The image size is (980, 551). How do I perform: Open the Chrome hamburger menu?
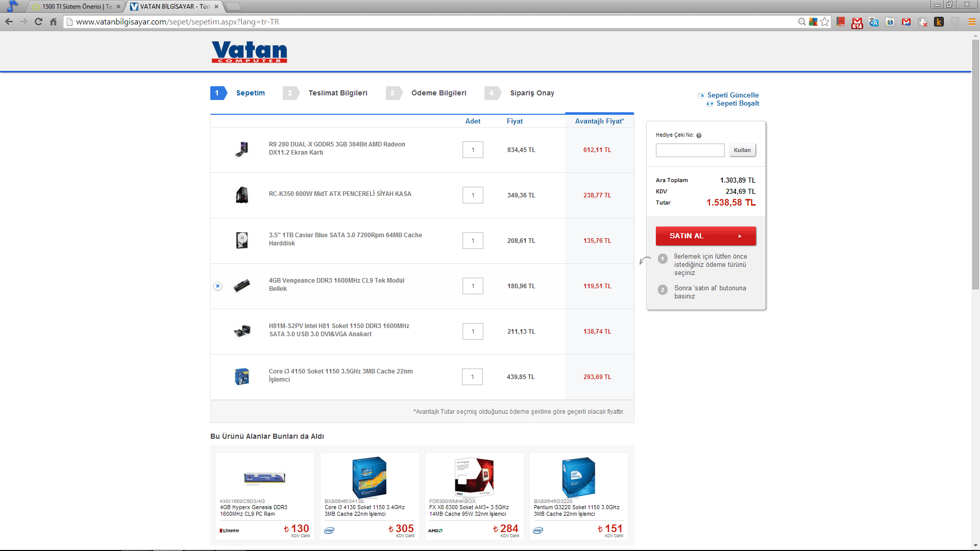pyautogui.click(x=972, y=22)
